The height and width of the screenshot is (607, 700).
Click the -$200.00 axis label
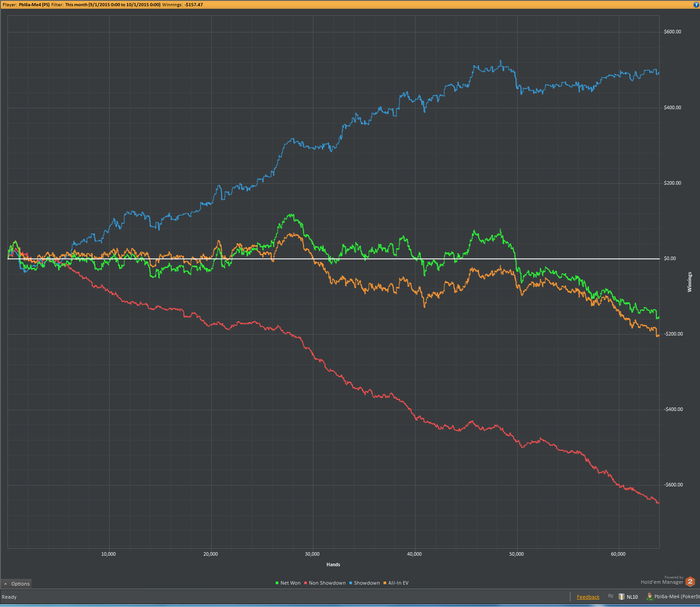673,334
